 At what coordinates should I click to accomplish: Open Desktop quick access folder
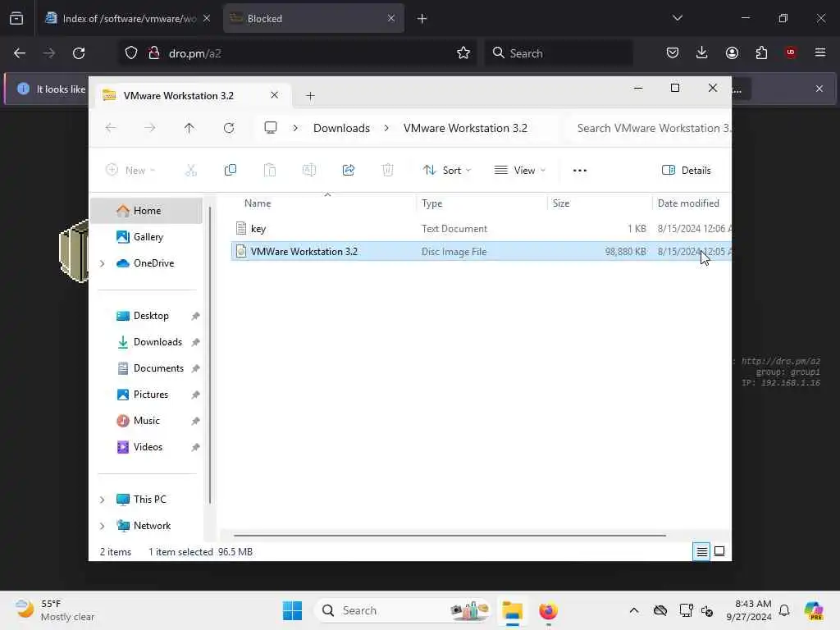(x=151, y=316)
